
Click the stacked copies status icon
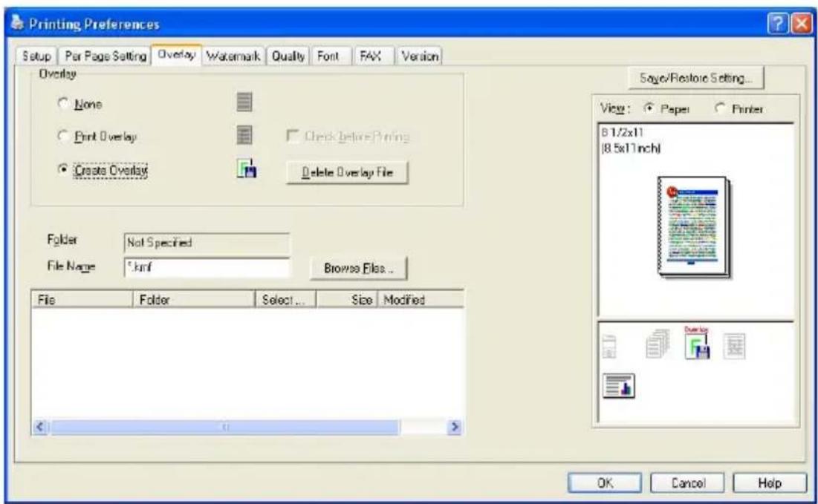click(658, 344)
